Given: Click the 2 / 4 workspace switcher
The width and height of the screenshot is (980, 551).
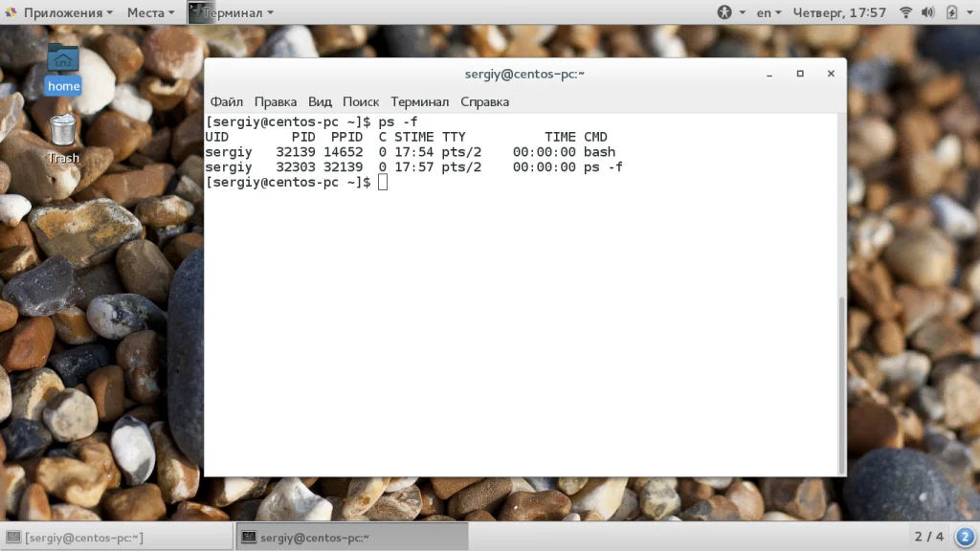Looking at the screenshot, I should (928, 537).
